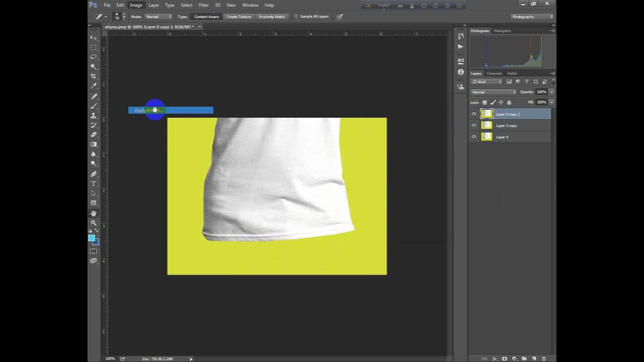Filter layers by adjustment layers

[518, 81]
